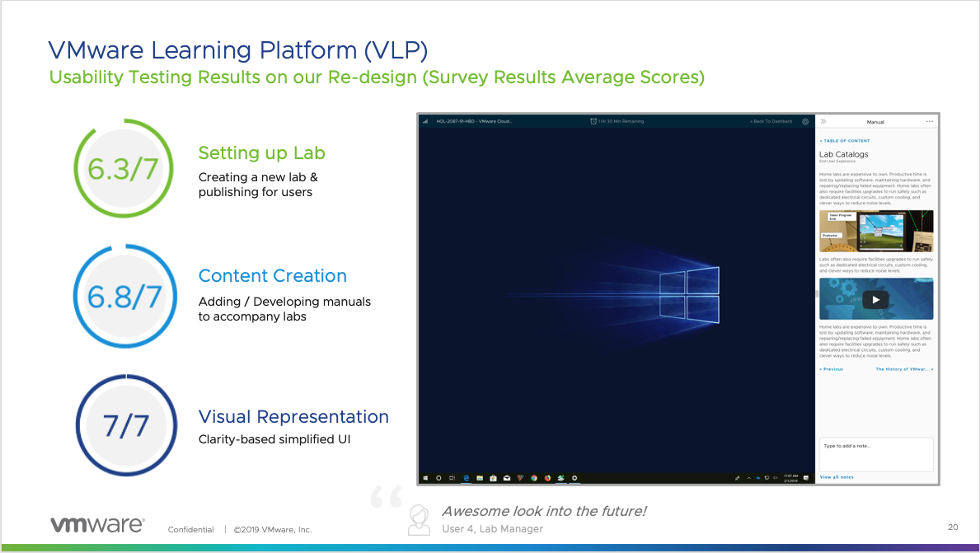Open the Mail app from the taskbar
Image resolution: width=980 pixels, height=553 pixels.
pyautogui.click(x=506, y=476)
